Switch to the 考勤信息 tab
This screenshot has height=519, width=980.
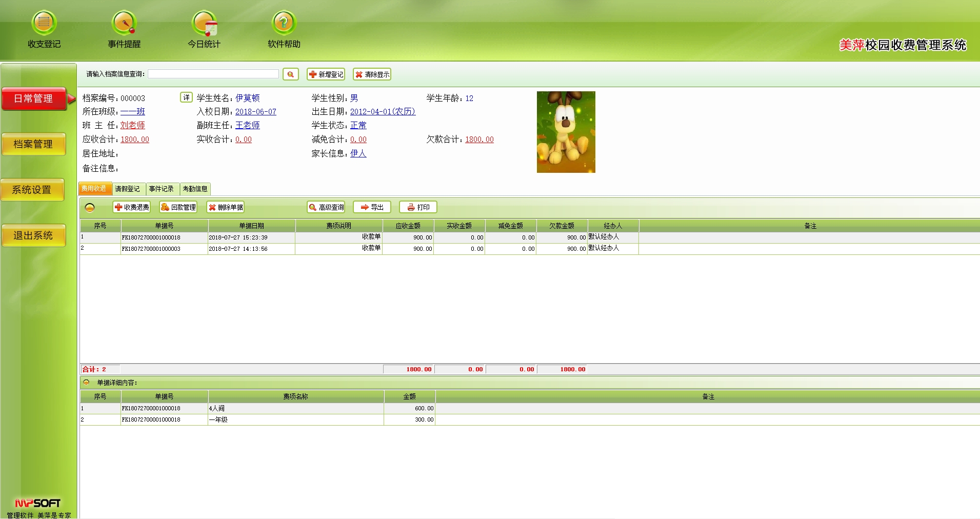pyautogui.click(x=195, y=189)
